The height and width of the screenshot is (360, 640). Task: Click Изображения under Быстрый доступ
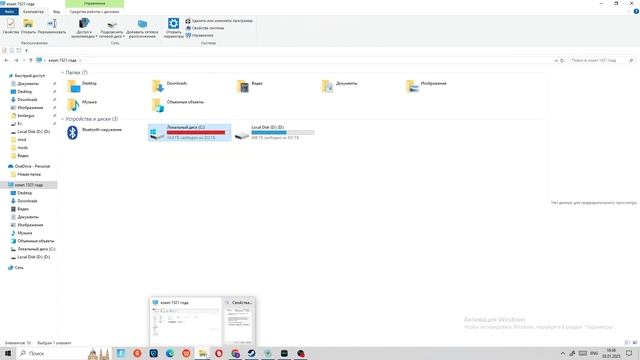click(30, 108)
